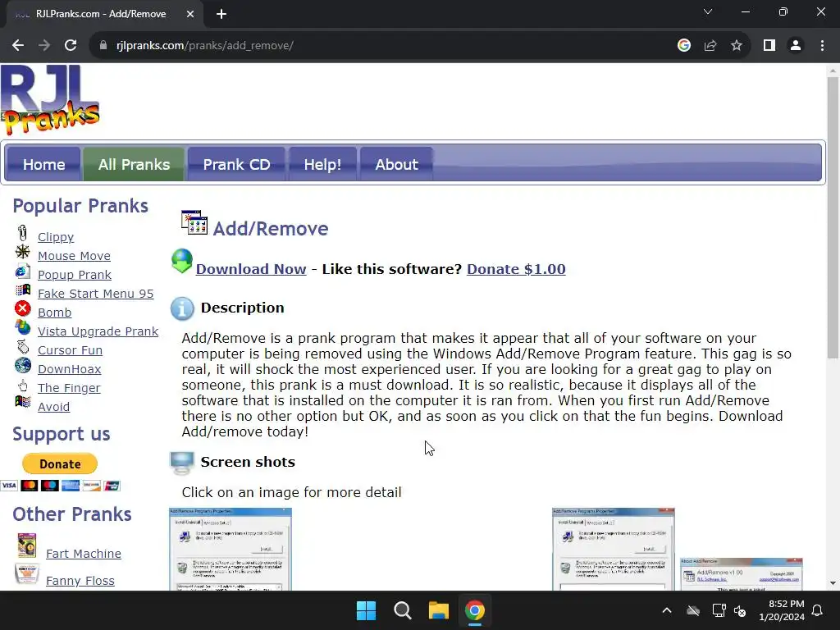Reload the current page
Screen dimensions: 840x630
click(71, 46)
